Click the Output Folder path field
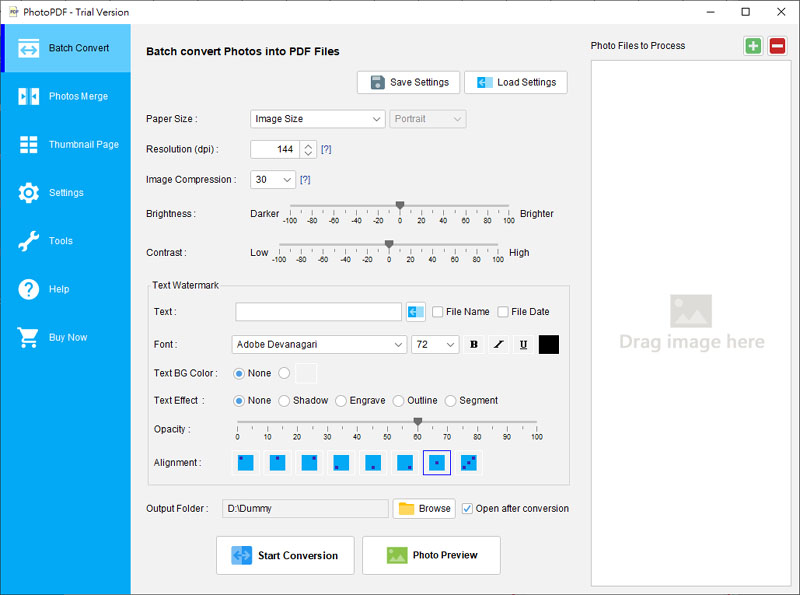The height and width of the screenshot is (595, 800). point(305,509)
